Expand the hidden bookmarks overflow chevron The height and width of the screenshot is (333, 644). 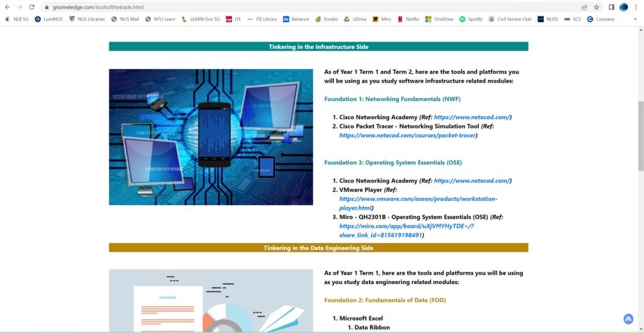[x=635, y=19]
